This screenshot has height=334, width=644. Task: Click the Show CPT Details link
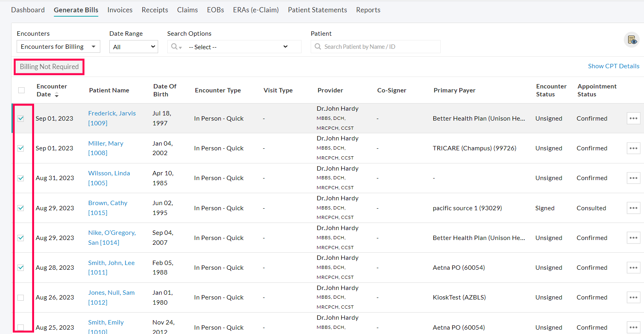(x=613, y=66)
